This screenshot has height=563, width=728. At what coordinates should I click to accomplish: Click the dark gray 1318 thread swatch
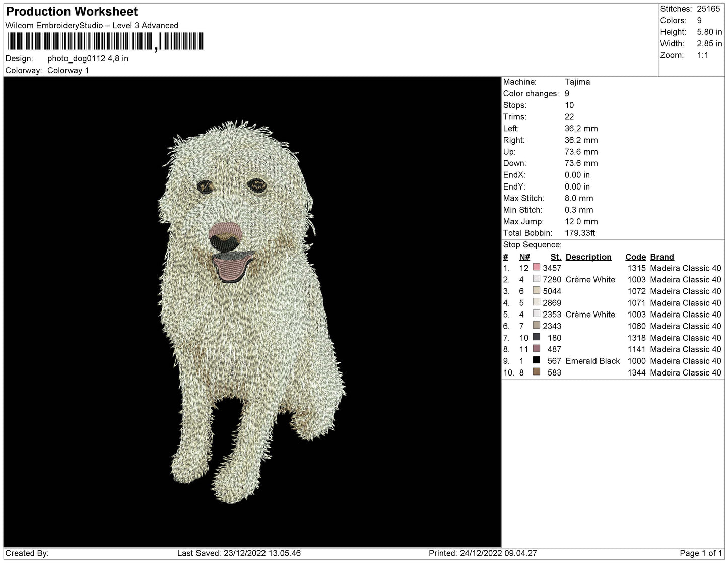(x=536, y=337)
